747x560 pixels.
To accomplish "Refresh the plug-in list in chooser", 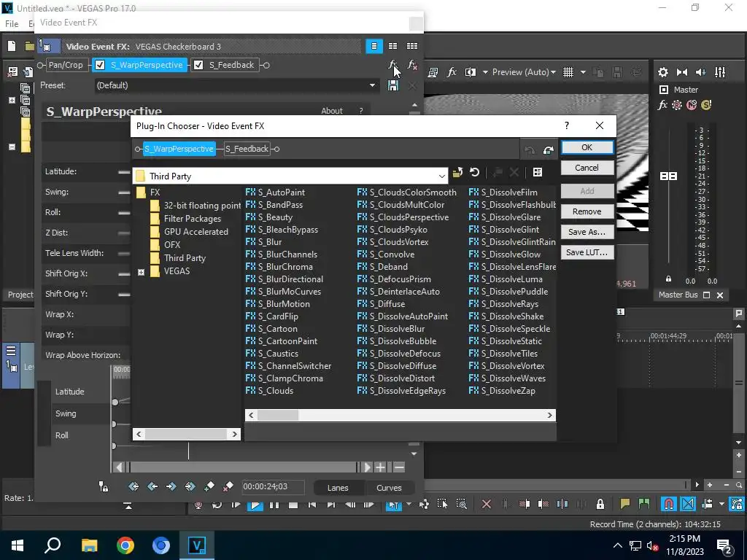I will tap(474, 172).
